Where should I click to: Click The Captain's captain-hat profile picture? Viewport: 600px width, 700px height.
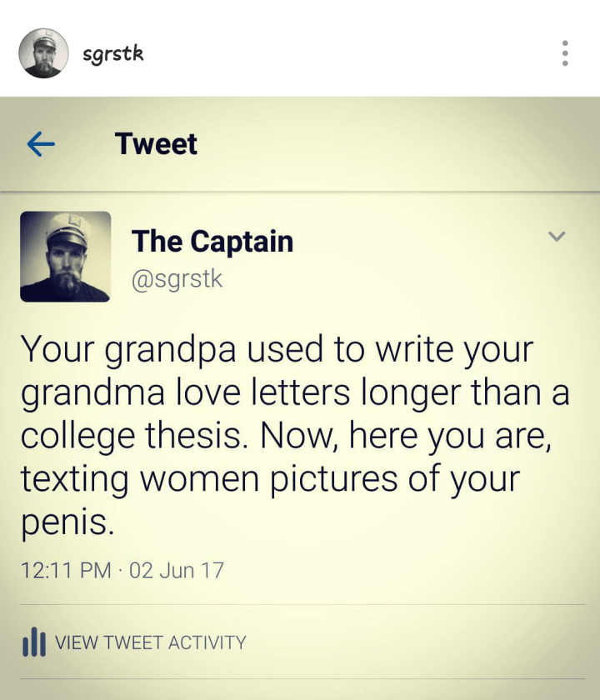[x=66, y=257]
